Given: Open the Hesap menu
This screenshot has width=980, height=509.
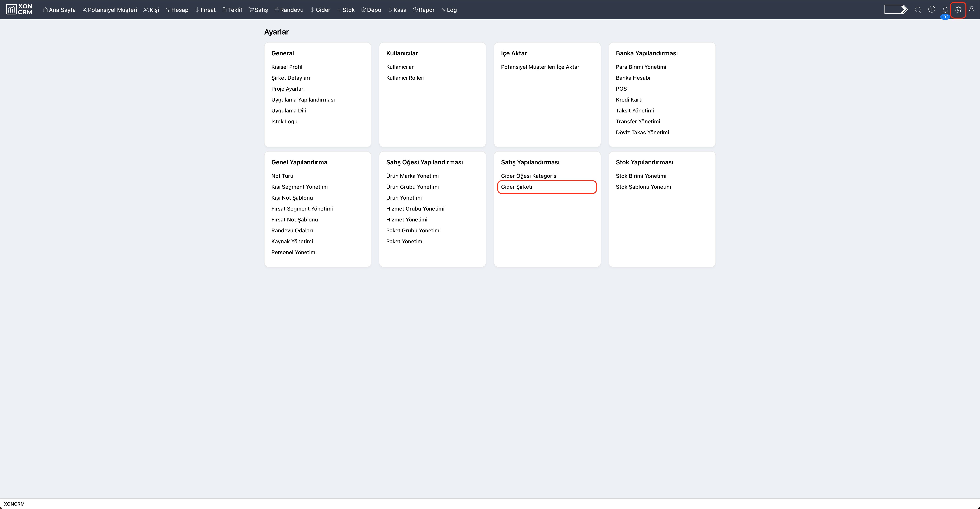Looking at the screenshot, I should pos(177,10).
